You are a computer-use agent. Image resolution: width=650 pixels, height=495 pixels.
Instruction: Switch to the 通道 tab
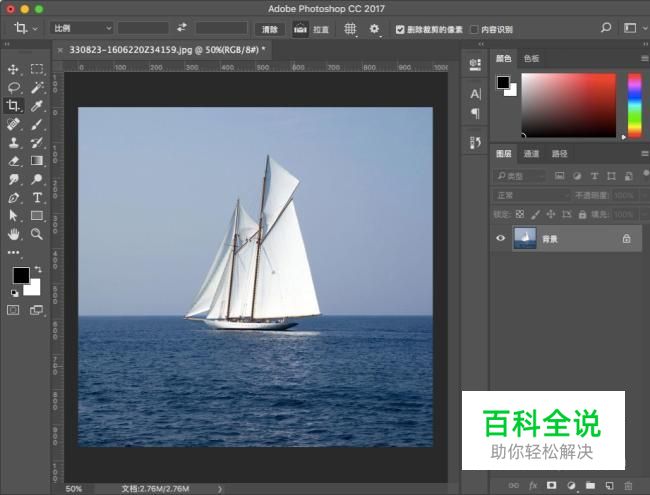pos(531,154)
